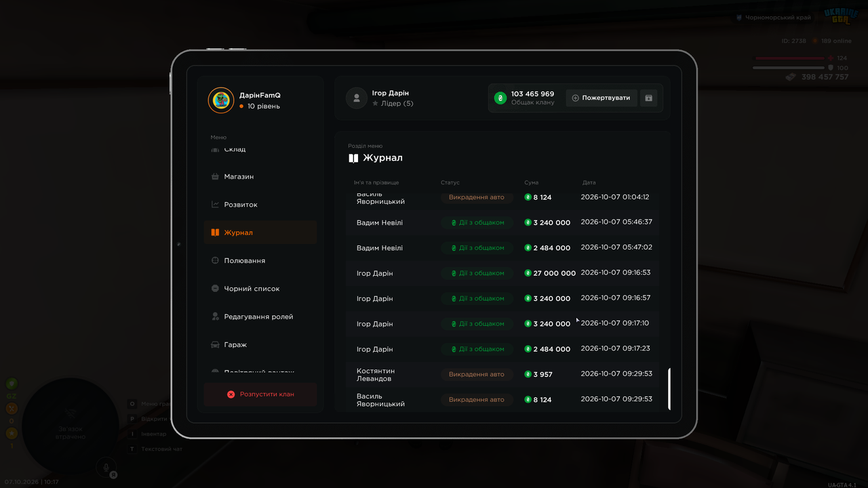This screenshot has height=488, width=868.
Task: Click the T Текстовий чат key hint
Action: point(156,449)
